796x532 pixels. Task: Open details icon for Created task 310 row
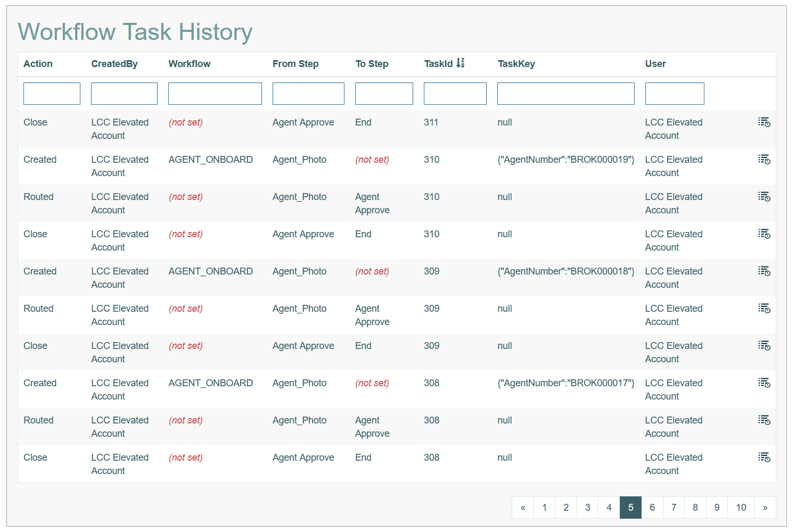pos(764,160)
